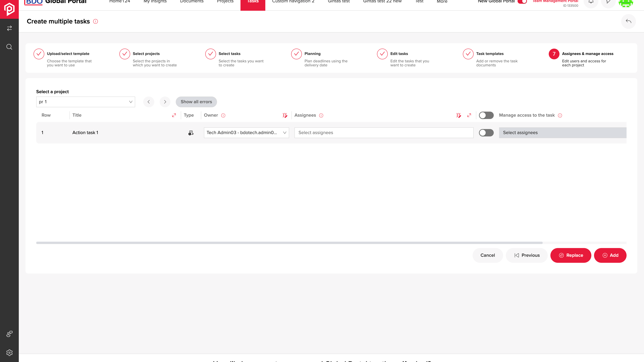Image resolution: width=644 pixels, height=362 pixels.
Task: Click the Select projects step checkmark
Action: point(125,54)
